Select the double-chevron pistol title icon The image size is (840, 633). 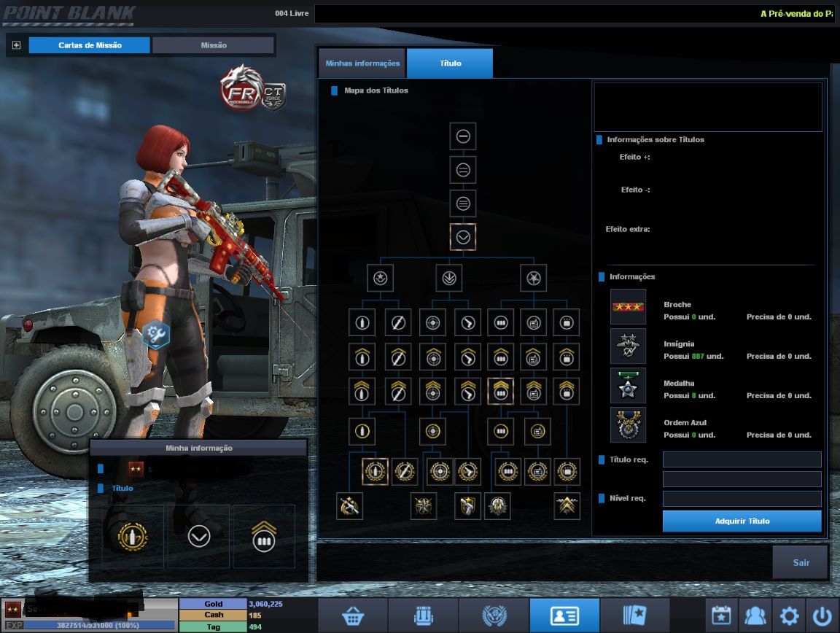pos(467,392)
